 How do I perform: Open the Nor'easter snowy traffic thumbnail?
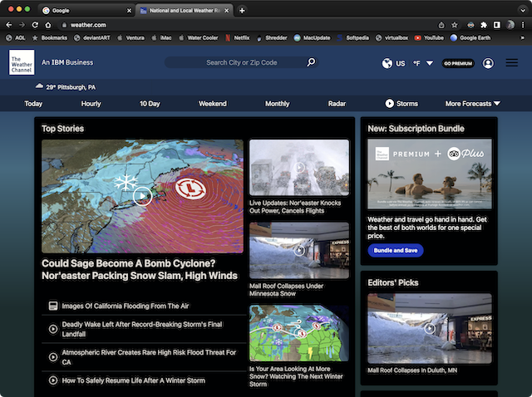coord(299,168)
